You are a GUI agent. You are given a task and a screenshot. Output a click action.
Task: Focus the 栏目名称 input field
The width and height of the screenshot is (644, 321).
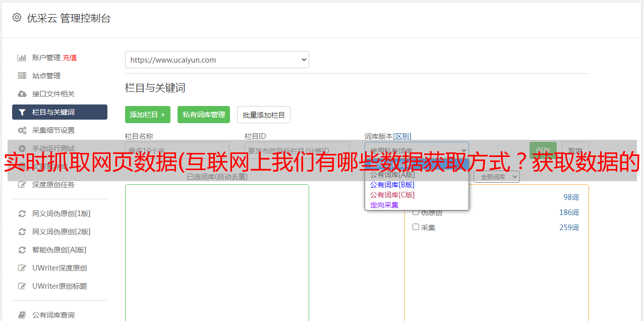[177, 150]
